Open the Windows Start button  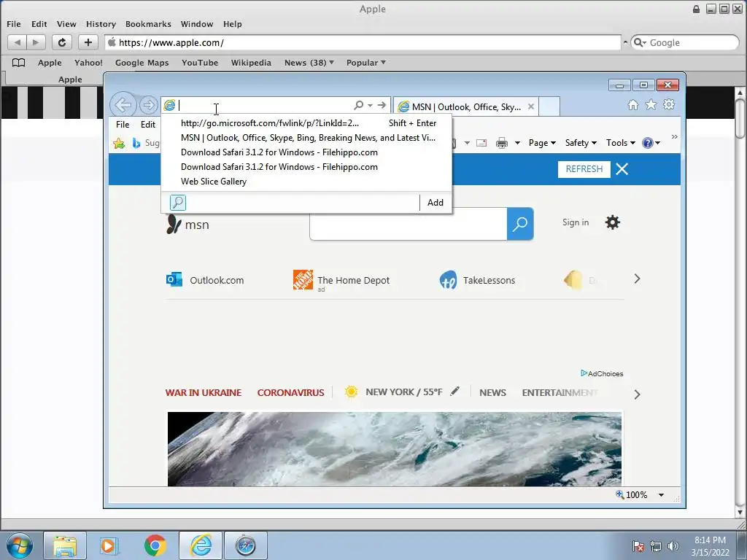(x=19, y=545)
